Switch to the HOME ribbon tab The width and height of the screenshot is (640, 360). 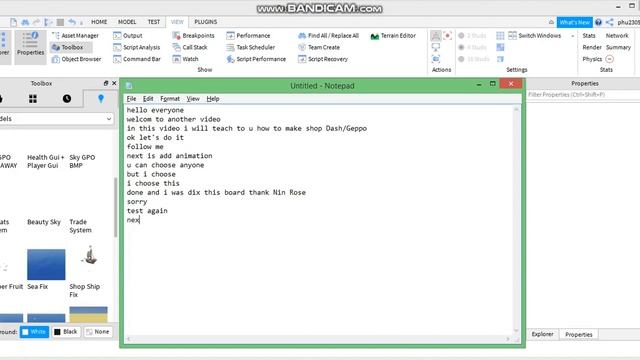coord(99,22)
